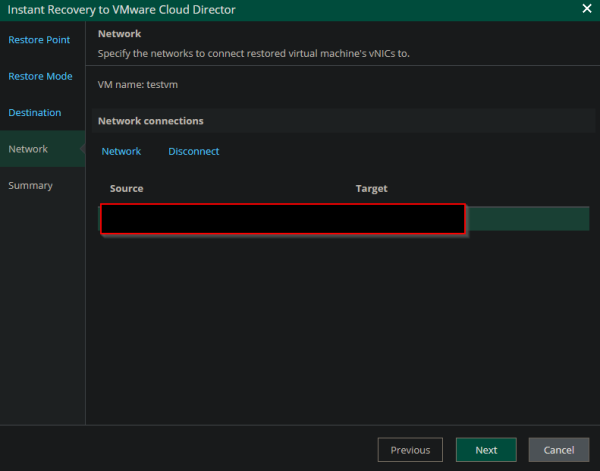Go to the Restore Point step
Screen dimensions: 600x471
[39, 40]
